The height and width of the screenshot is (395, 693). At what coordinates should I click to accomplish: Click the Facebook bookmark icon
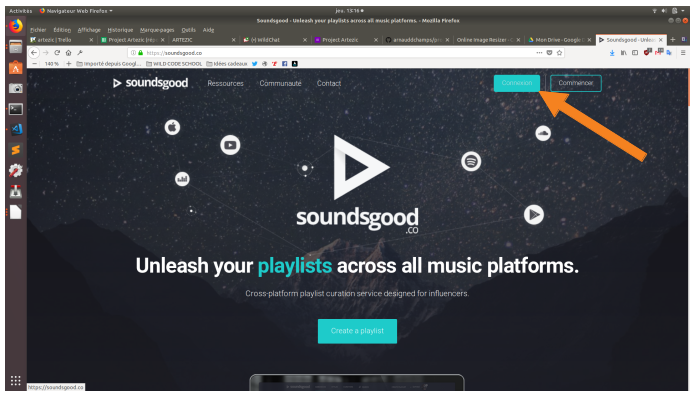(x=285, y=64)
